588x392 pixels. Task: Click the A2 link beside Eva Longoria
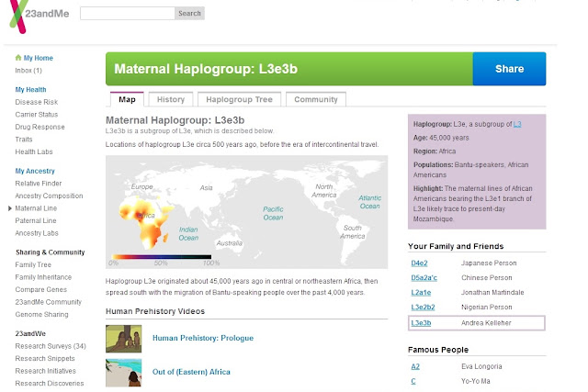[x=415, y=366]
